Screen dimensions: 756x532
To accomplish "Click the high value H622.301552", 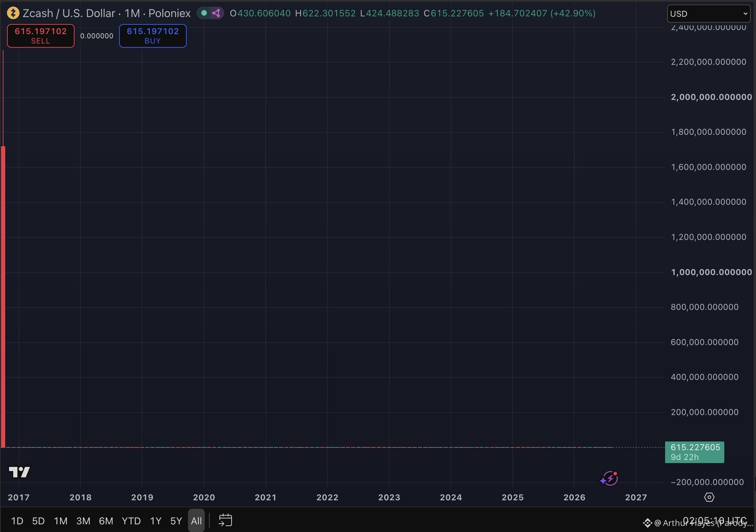I will tap(325, 13).
